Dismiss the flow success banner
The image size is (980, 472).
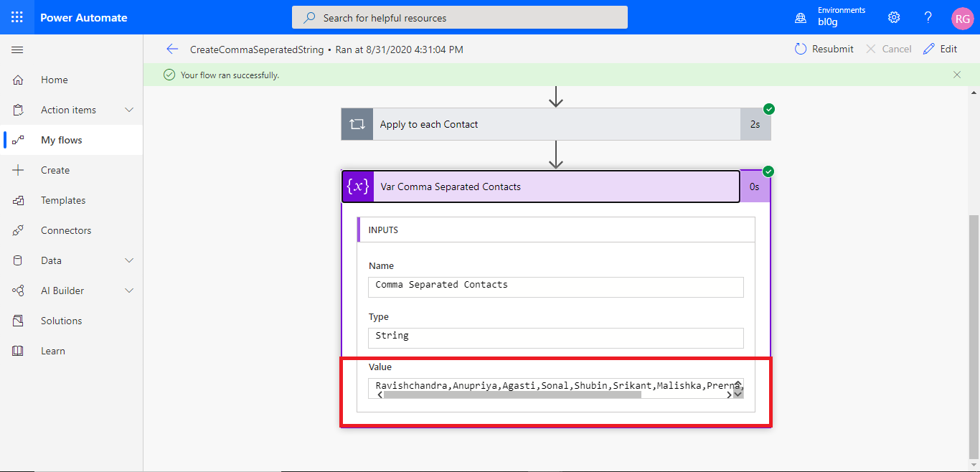pyautogui.click(x=957, y=74)
